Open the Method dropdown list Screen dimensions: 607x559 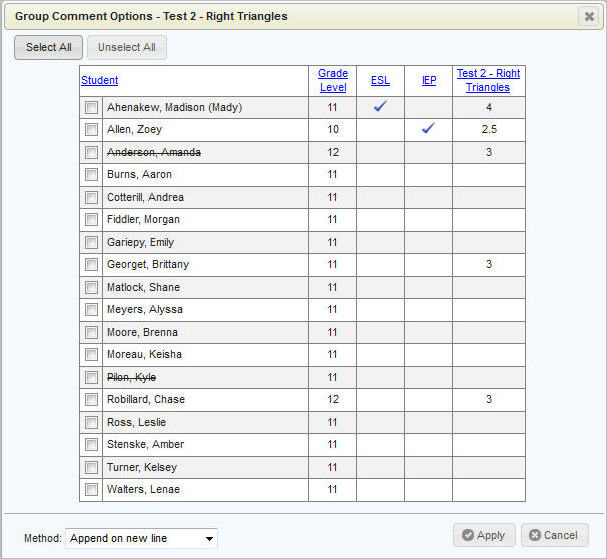coord(141,539)
